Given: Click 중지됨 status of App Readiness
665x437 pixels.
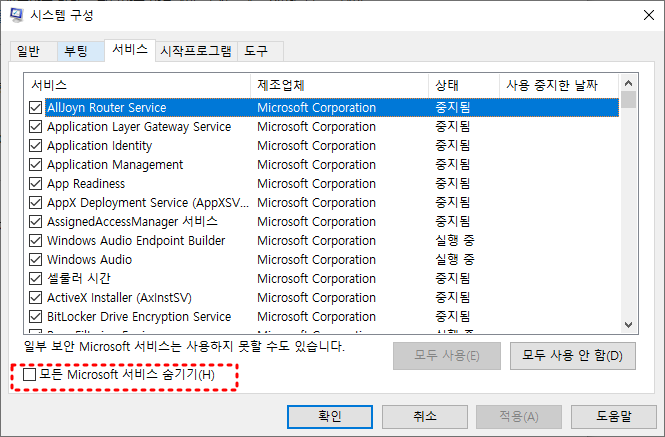Looking at the screenshot, I should point(453,183).
